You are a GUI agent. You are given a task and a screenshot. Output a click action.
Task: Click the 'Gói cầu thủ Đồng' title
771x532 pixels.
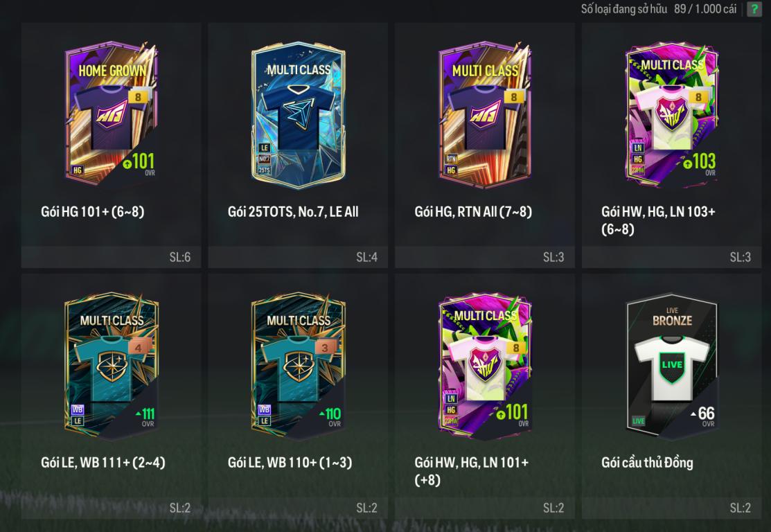(x=647, y=463)
